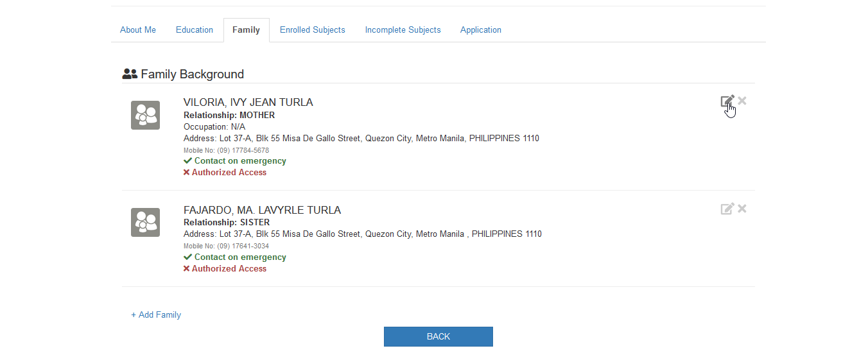Screen dimensions: 868x362
Task: Click the Relationship: SISTER text
Action: [227, 223]
